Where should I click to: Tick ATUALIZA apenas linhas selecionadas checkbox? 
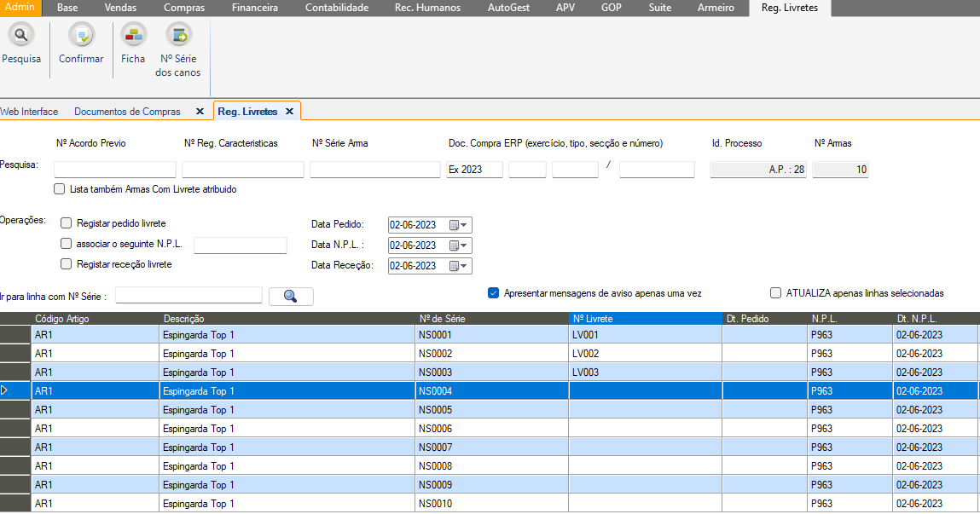pos(775,292)
